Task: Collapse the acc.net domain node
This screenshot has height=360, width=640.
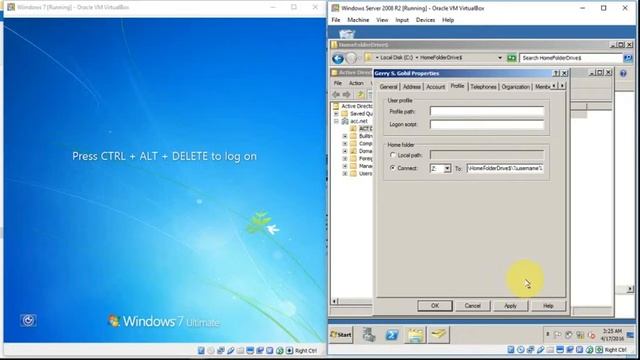Action: coord(336,121)
